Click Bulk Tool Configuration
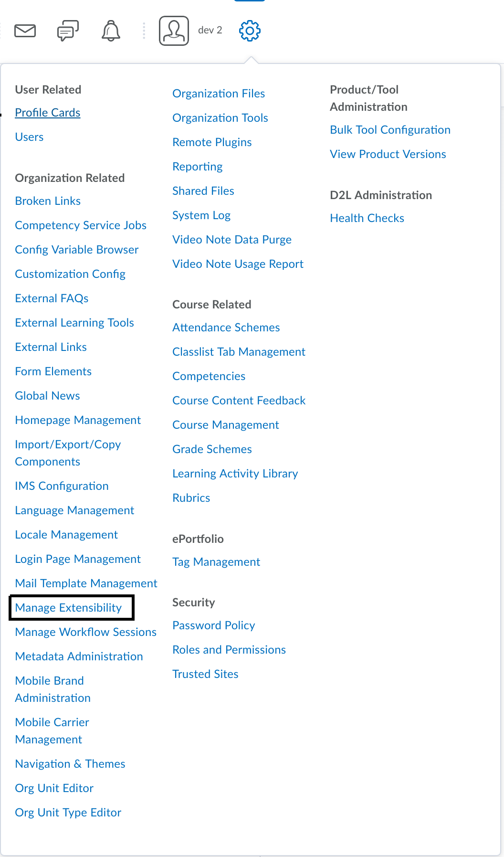Viewport: 504px width, 857px height. [x=390, y=130]
